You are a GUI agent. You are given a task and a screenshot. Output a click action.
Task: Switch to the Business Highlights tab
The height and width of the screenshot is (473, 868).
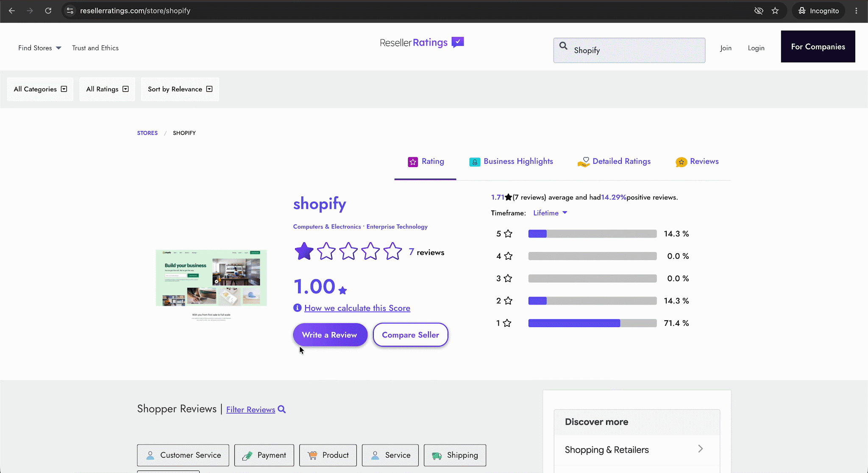coord(511,162)
